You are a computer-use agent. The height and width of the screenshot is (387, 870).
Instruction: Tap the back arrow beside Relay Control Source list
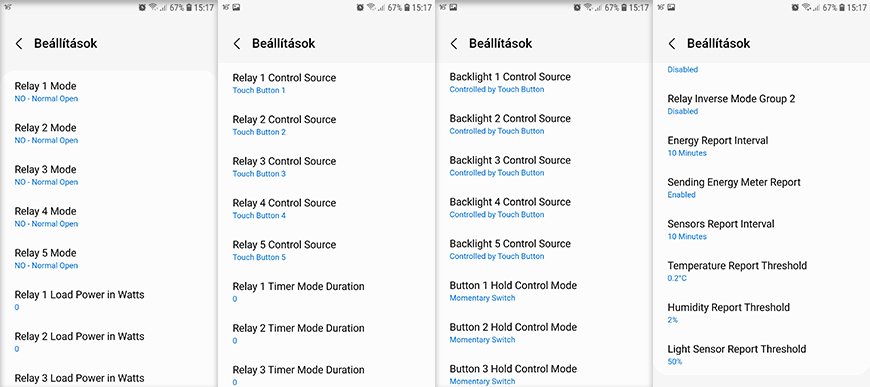tap(237, 44)
